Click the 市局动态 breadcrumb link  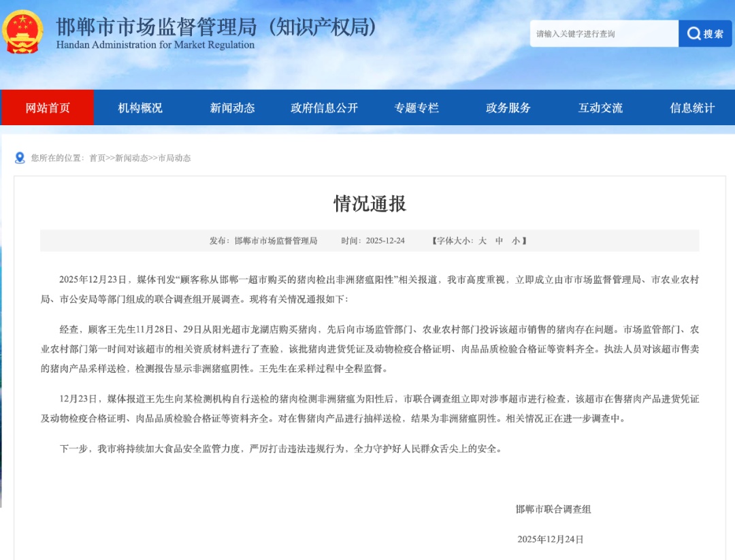coord(175,158)
